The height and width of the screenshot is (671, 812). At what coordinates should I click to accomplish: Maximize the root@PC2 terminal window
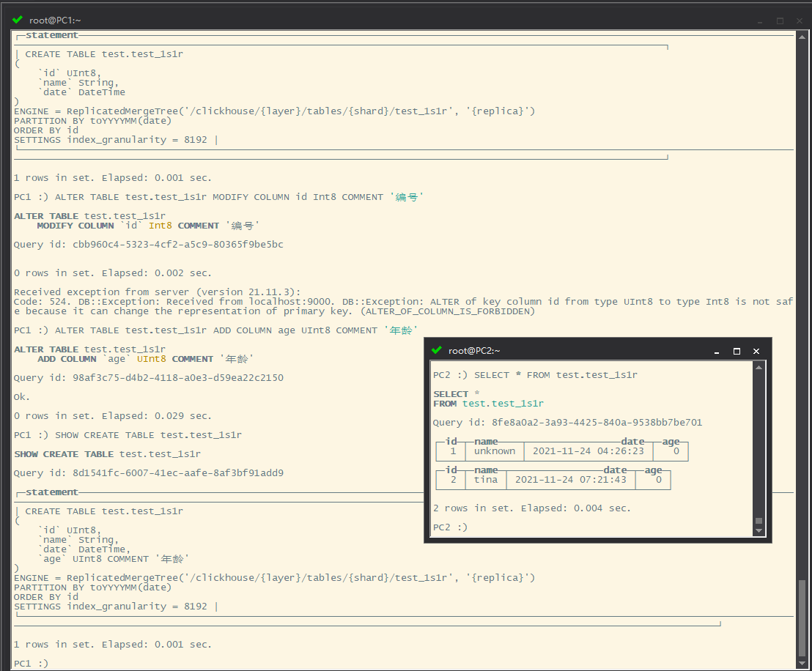coord(737,351)
